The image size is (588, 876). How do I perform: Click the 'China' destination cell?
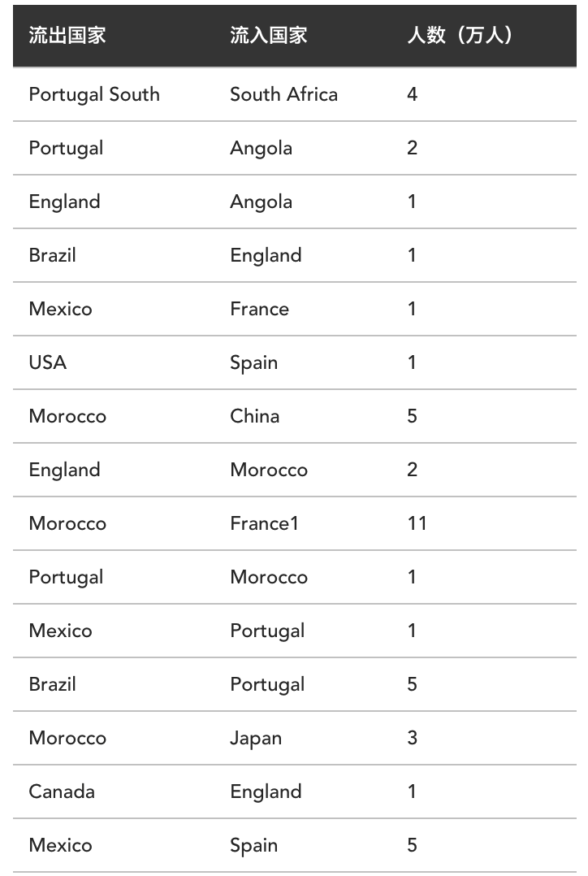pyautogui.click(x=254, y=416)
